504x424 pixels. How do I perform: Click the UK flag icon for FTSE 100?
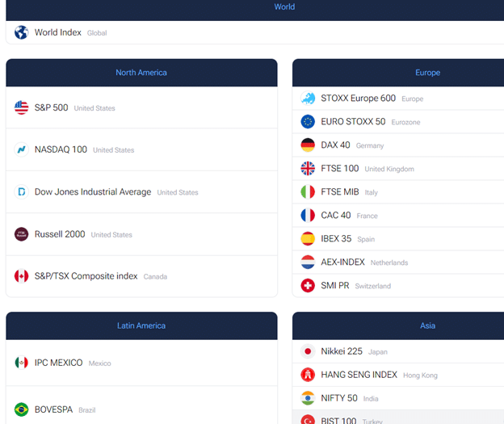coord(308,169)
